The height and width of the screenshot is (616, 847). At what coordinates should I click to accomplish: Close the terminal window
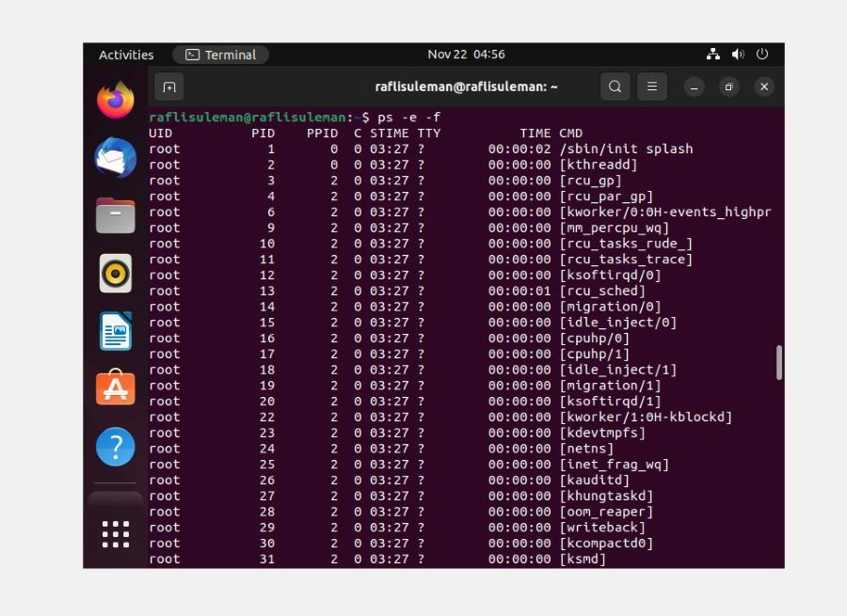[x=764, y=87]
